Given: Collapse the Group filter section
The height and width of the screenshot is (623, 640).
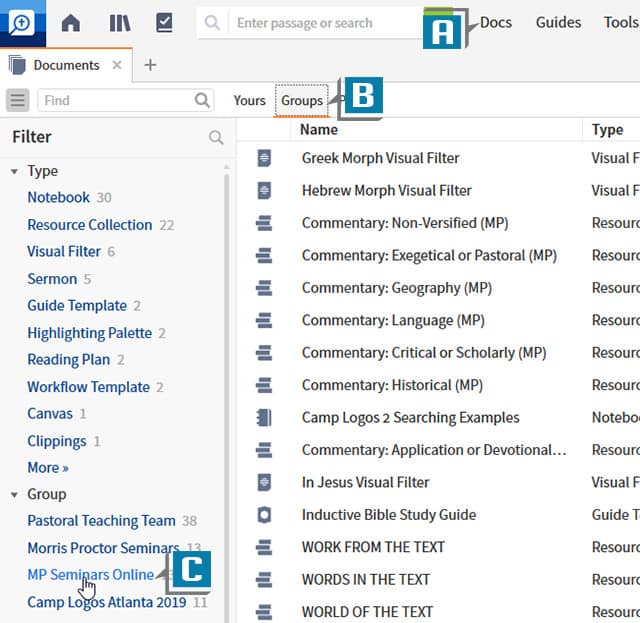Looking at the screenshot, I should [14, 494].
